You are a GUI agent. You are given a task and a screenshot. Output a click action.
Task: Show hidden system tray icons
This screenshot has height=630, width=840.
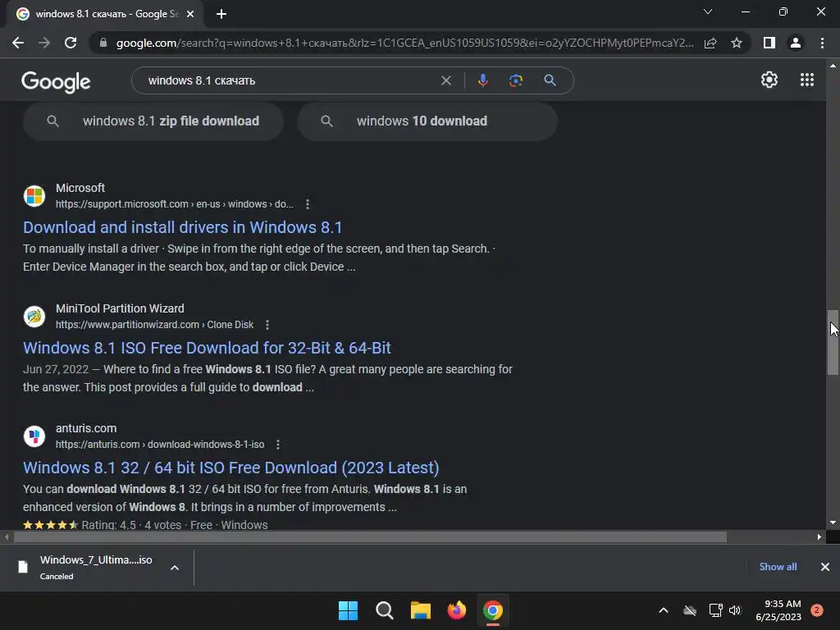coord(663,610)
